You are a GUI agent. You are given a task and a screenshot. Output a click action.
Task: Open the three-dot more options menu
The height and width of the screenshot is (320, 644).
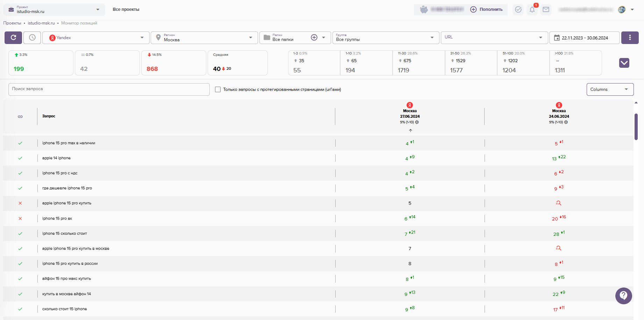pyautogui.click(x=630, y=38)
